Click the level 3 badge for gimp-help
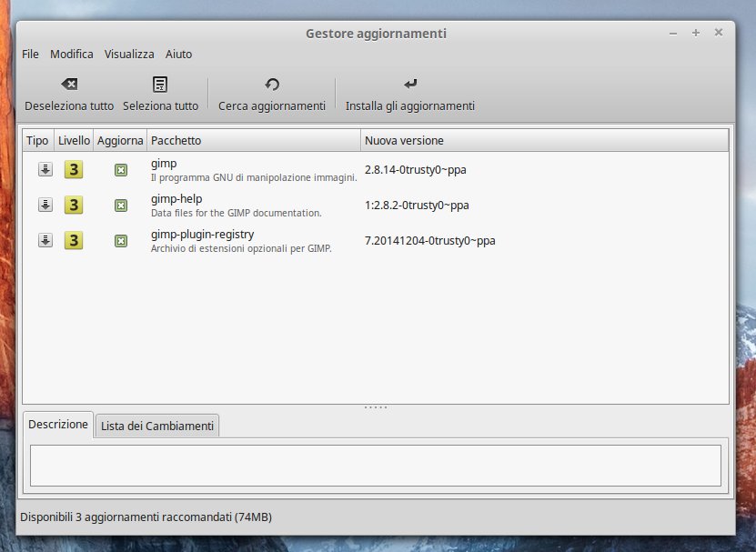This screenshot has width=756, height=552. (74, 205)
